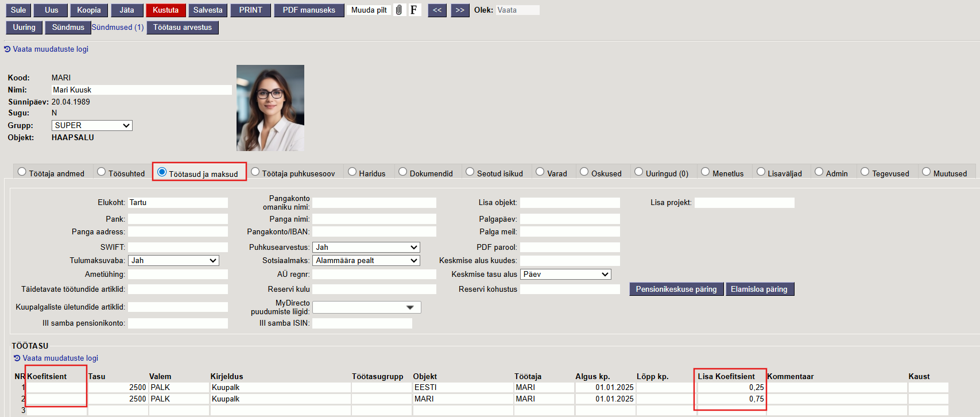Click the Elukoht input field
This screenshot has height=417, width=980.
177,203
